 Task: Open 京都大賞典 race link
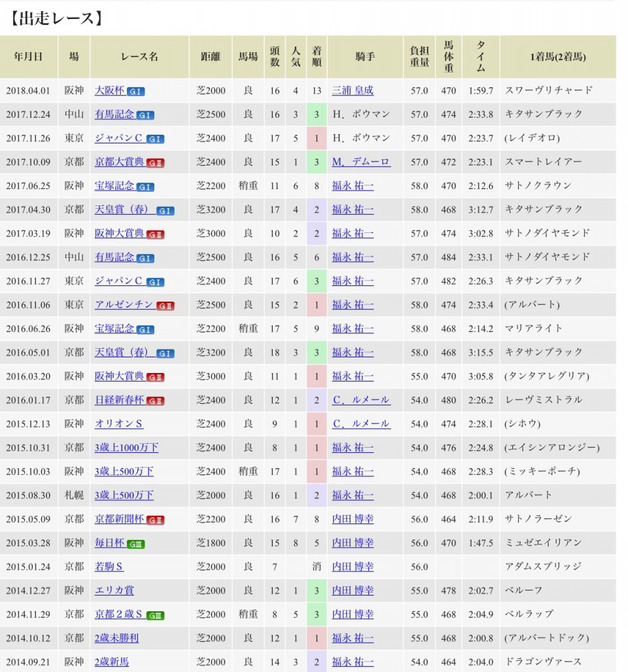[x=120, y=162]
